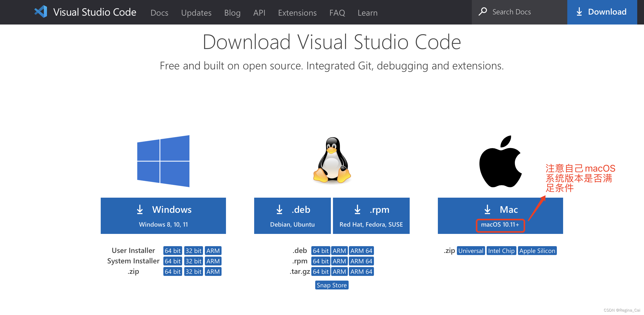Click the Learn navigation tab
Screen dimensions: 644x315
coord(367,12)
